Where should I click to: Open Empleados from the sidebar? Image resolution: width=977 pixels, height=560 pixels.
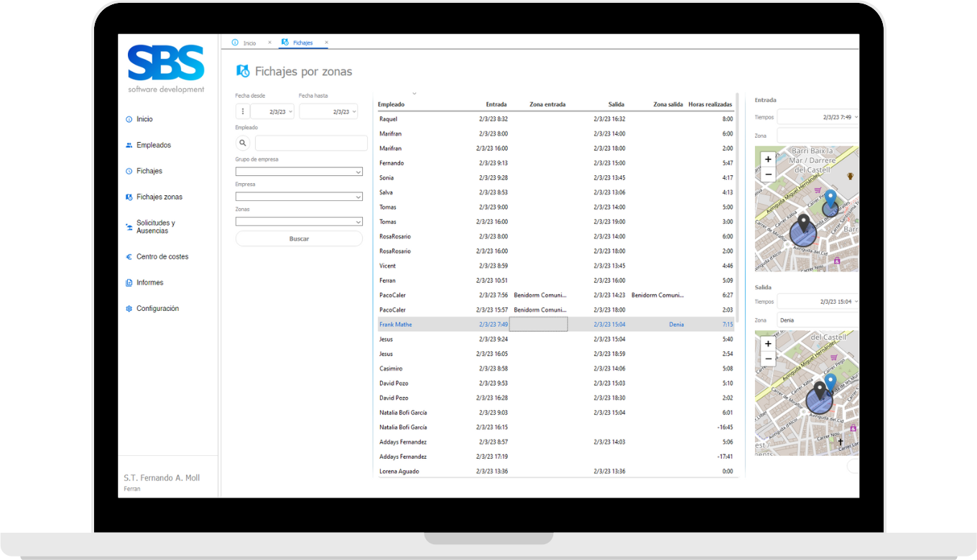(x=153, y=145)
